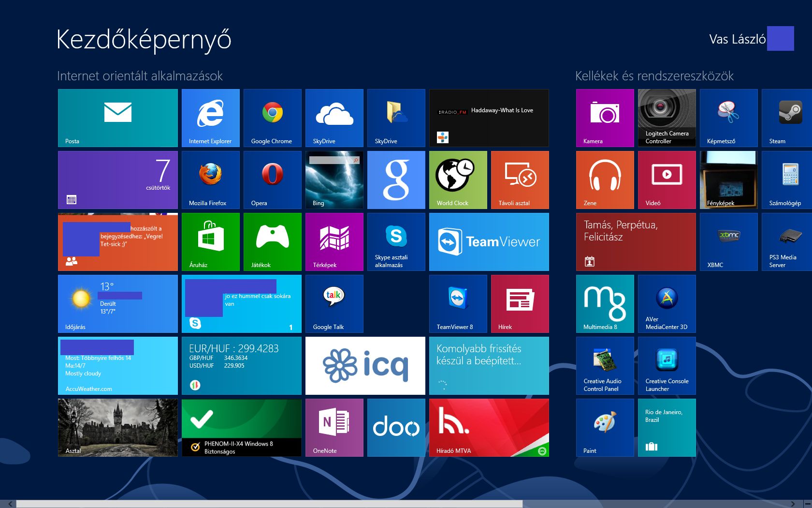
Task: Open Fényképek photos tile
Action: pyautogui.click(x=729, y=180)
